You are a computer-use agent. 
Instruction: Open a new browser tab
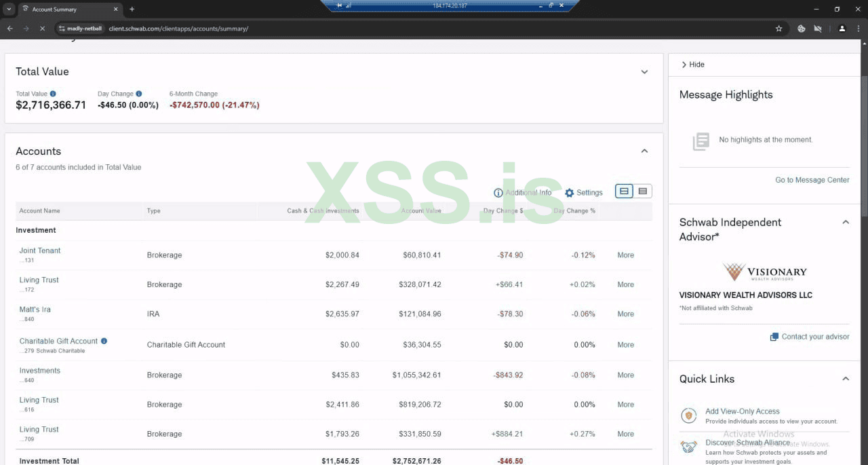pyautogui.click(x=132, y=10)
